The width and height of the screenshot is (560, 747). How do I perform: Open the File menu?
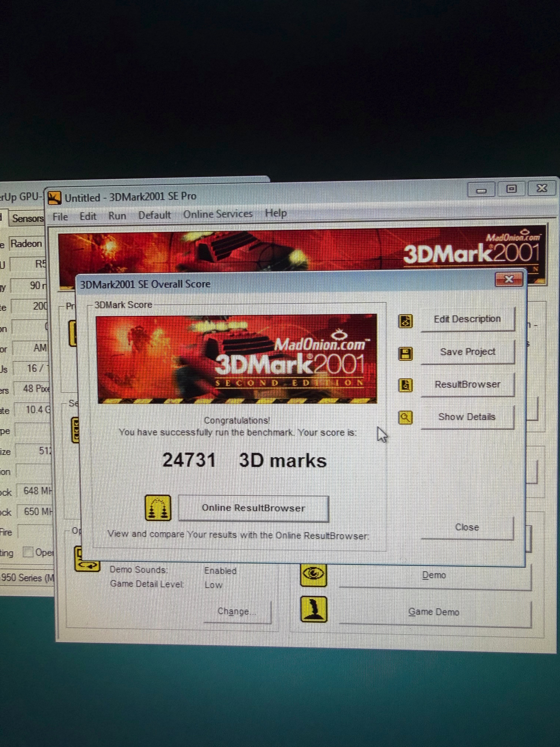(x=60, y=216)
